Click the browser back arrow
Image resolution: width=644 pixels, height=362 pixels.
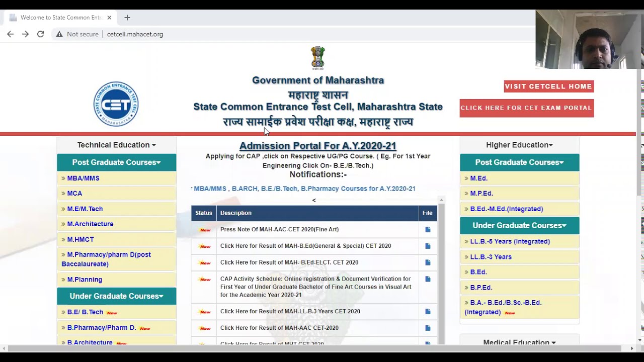click(11, 34)
